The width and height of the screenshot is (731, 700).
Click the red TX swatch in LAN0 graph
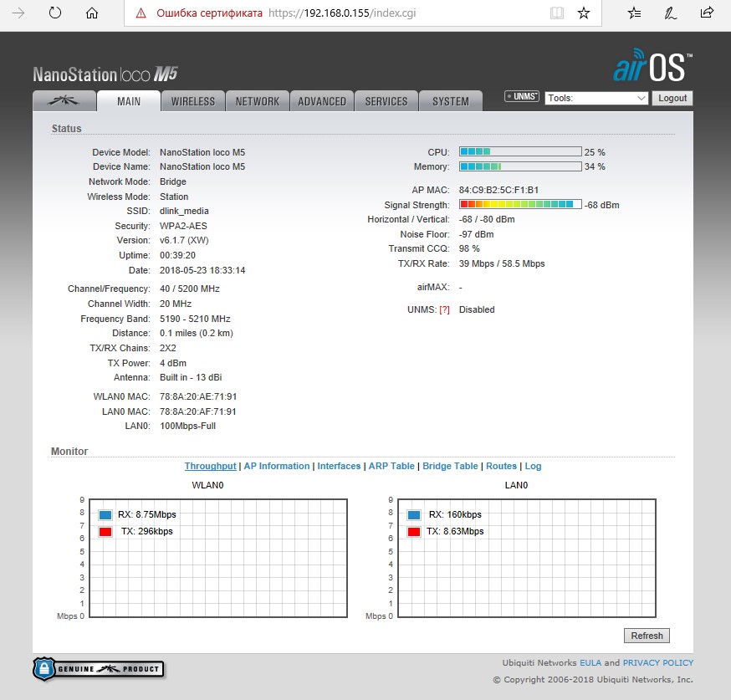(x=414, y=532)
